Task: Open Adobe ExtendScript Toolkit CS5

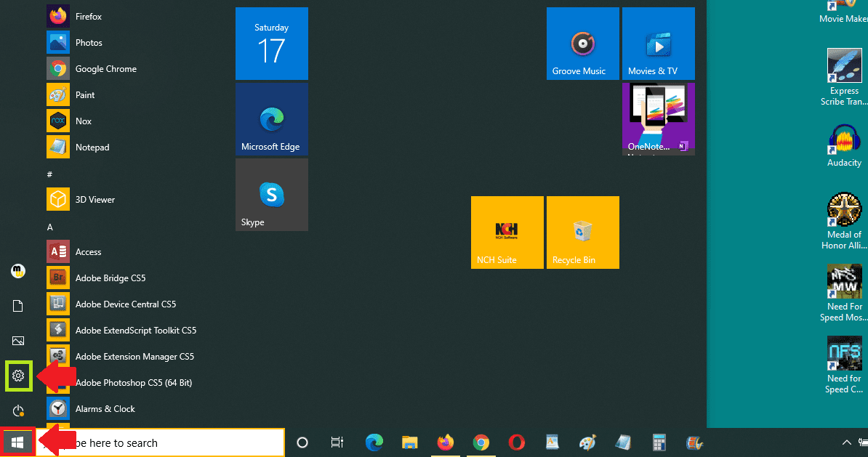Action: [122, 331]
